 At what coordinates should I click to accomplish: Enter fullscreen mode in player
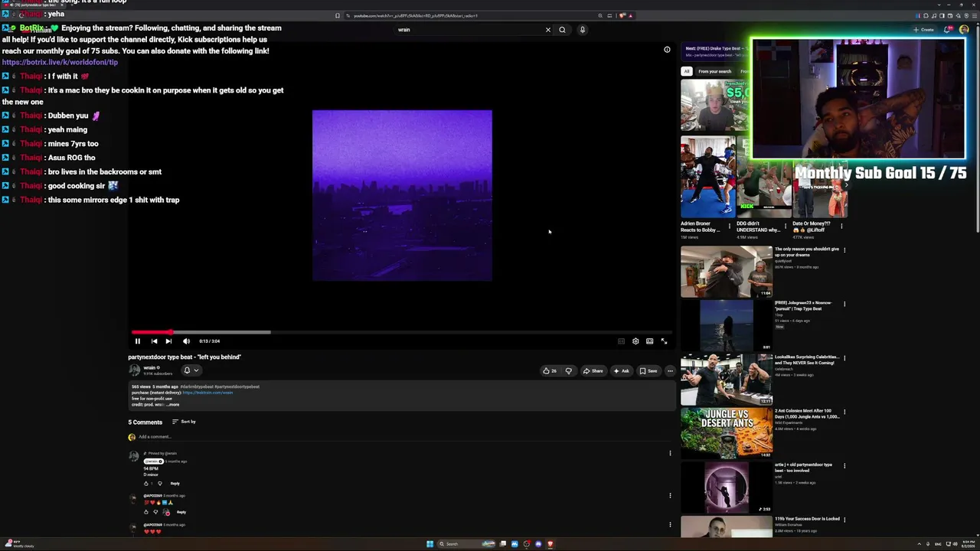click(x=664, y=341)
